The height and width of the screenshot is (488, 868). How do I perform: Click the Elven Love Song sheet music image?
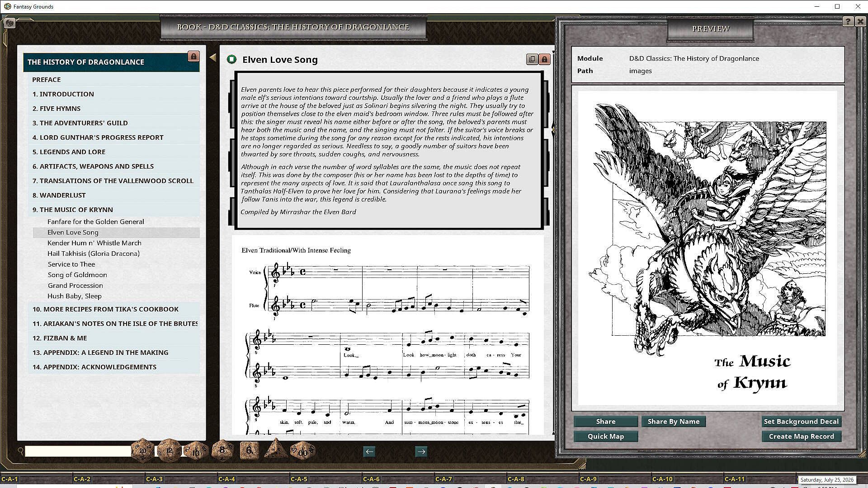coord(388,335)
